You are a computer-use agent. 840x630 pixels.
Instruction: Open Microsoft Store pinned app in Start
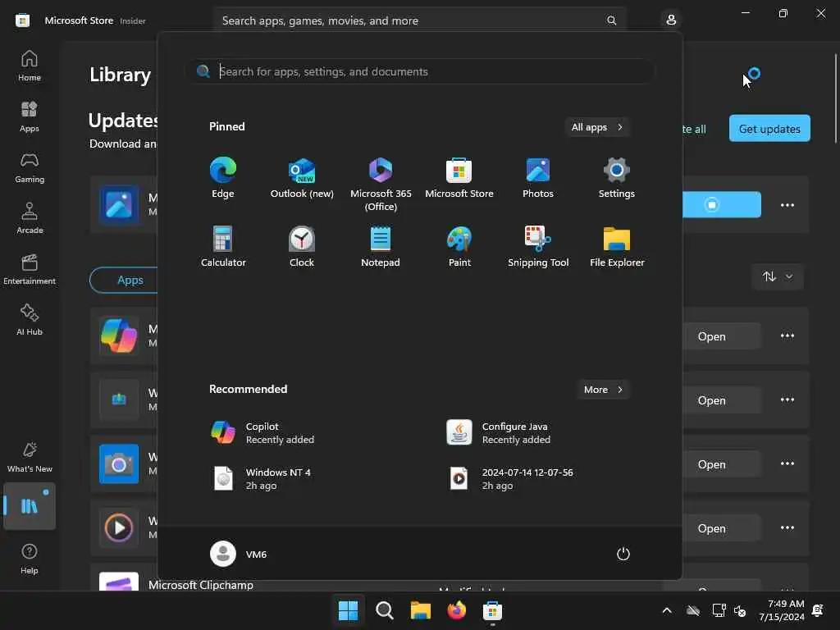[459, 178]
